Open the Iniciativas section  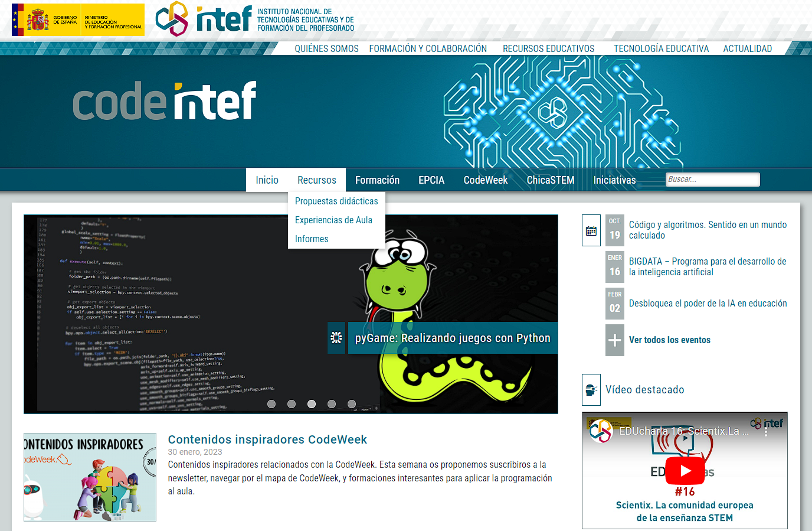tap(615, 180)
